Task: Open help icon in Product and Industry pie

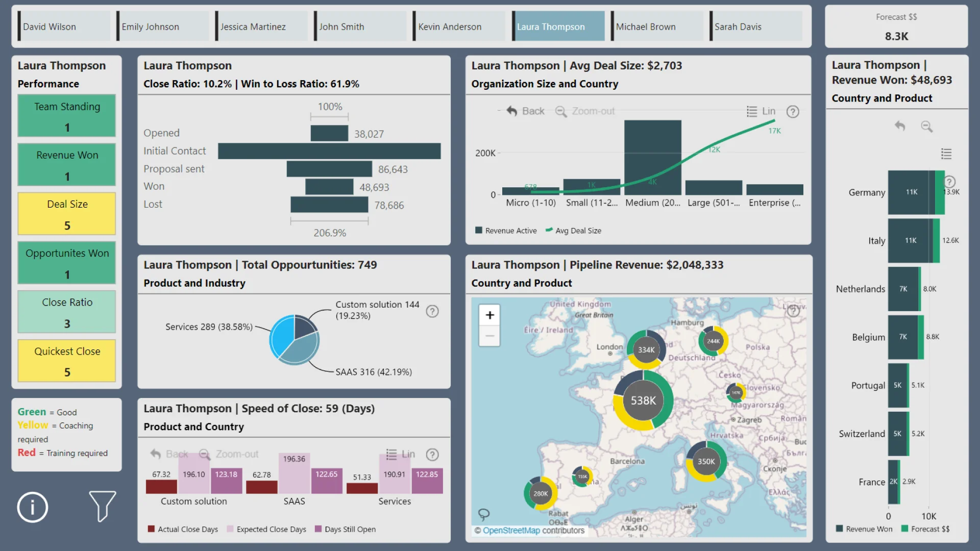Action: [x=432, y=311]
